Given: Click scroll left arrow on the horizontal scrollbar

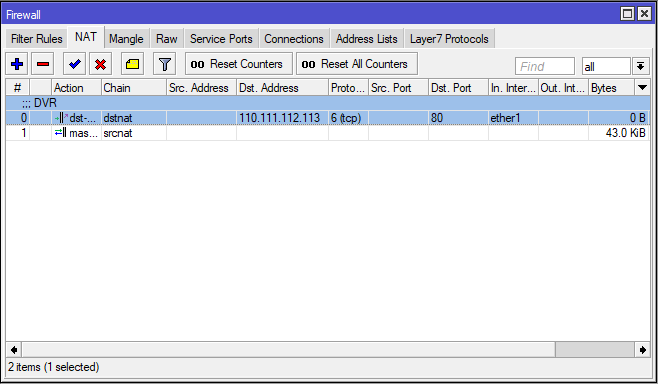Looking at the screenshot, I should (x=14, y=350).
